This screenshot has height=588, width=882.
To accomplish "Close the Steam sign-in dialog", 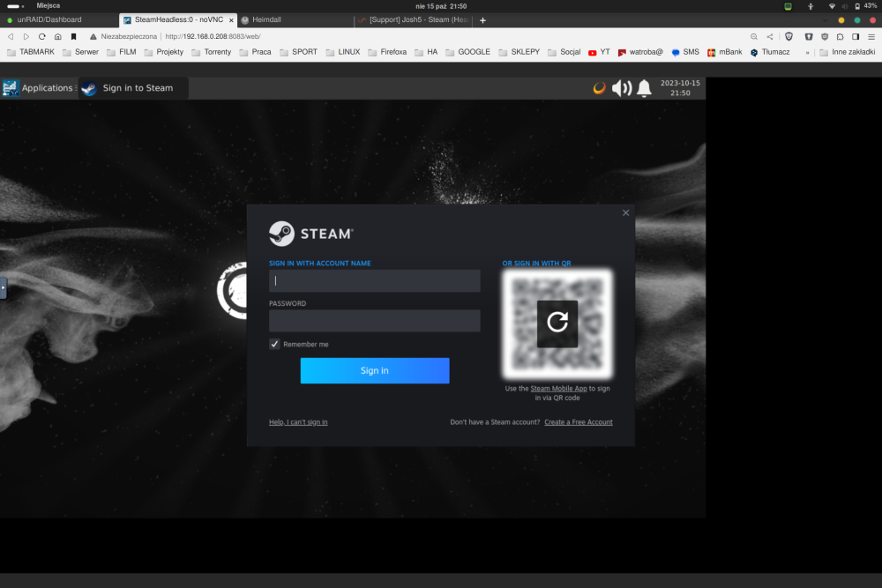I will click(625, 212).
